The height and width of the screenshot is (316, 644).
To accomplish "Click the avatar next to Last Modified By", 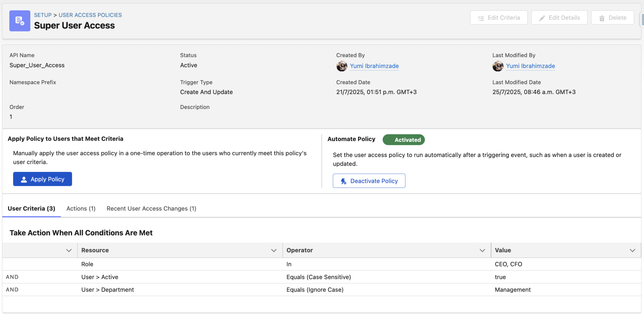I will pos(498,66).
